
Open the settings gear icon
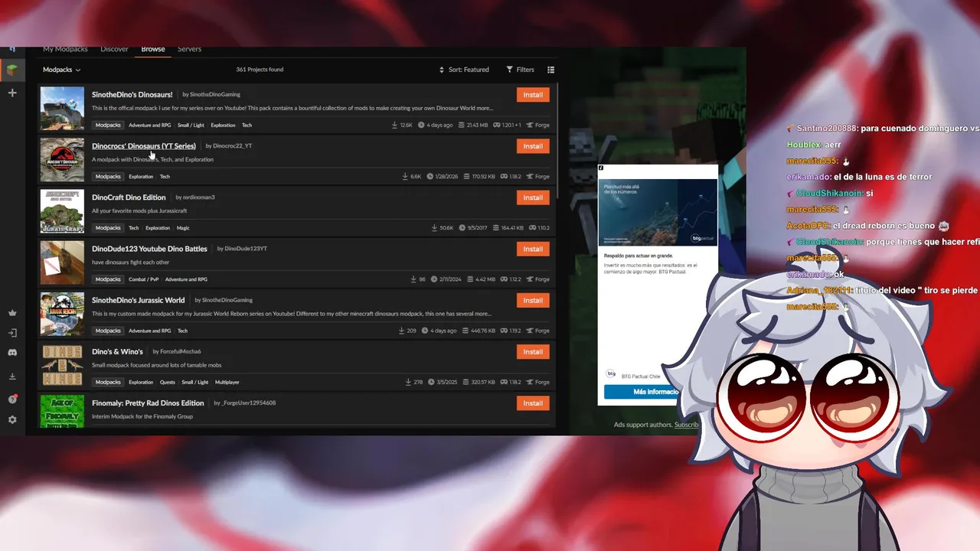(x=12, y=419)
